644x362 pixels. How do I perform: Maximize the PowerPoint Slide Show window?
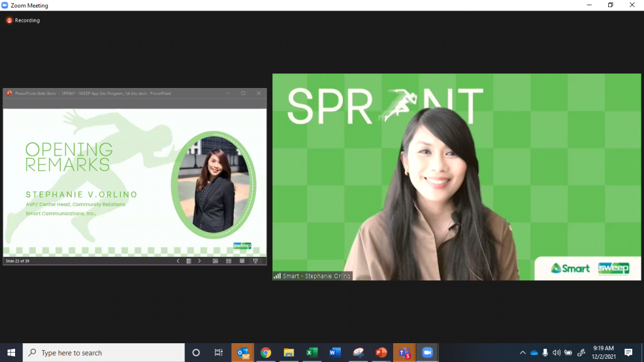[243, 93]
